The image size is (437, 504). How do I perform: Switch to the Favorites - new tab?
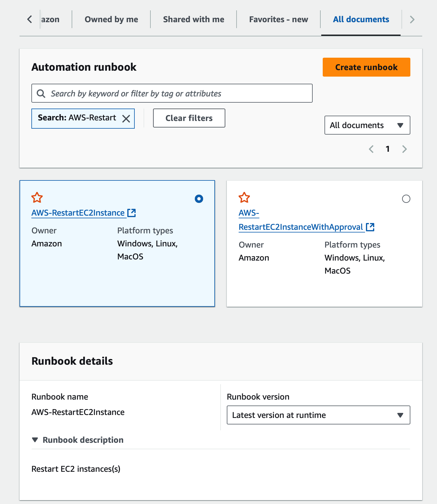point(279,20)
